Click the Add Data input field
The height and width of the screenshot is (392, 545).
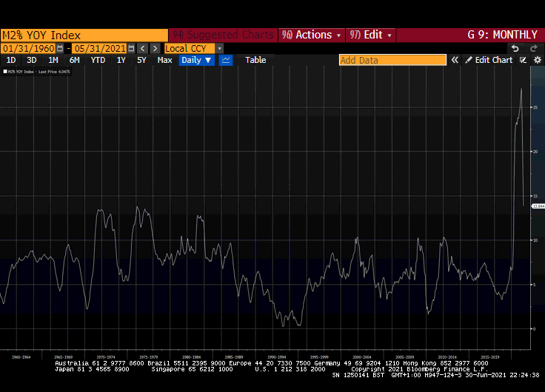click(x=392, y=60)
